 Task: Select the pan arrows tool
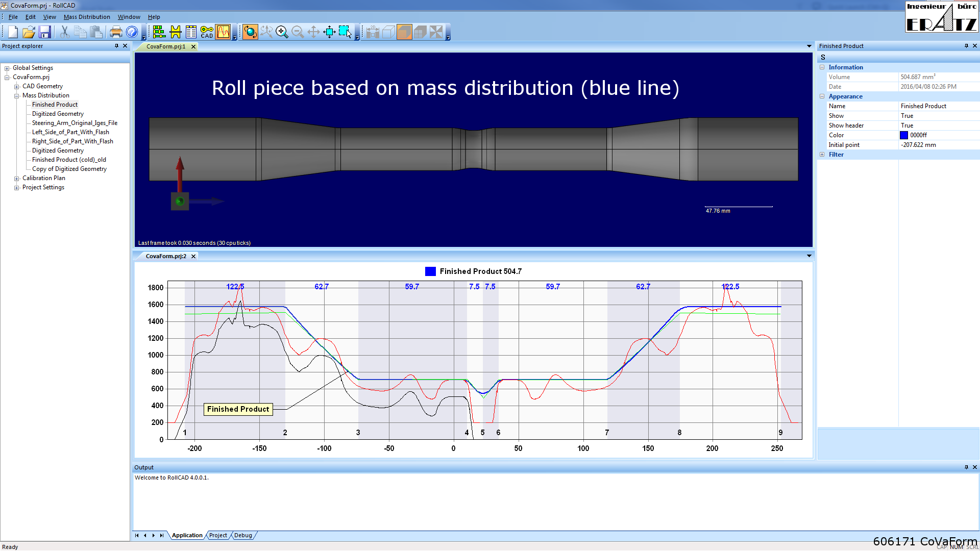[313, 32]
